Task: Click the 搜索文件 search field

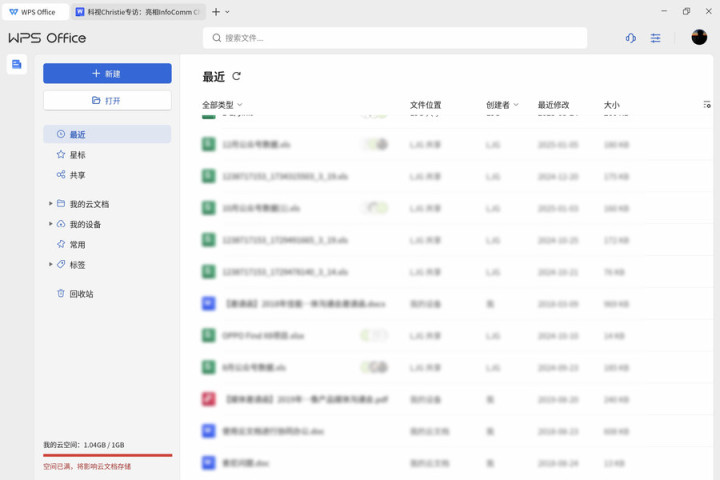Action: (x=395, y=38)
